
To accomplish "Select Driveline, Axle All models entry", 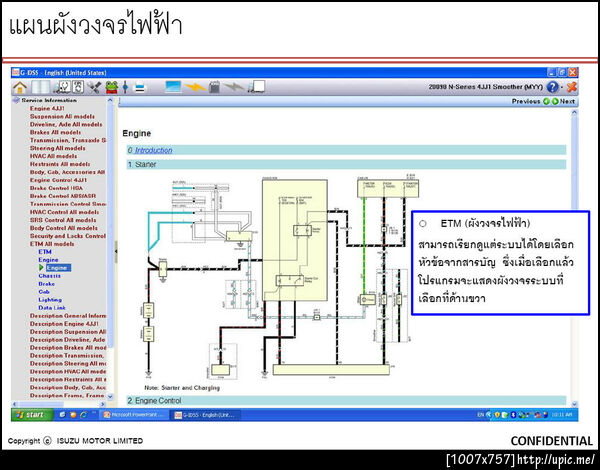I will click(66, 124).
